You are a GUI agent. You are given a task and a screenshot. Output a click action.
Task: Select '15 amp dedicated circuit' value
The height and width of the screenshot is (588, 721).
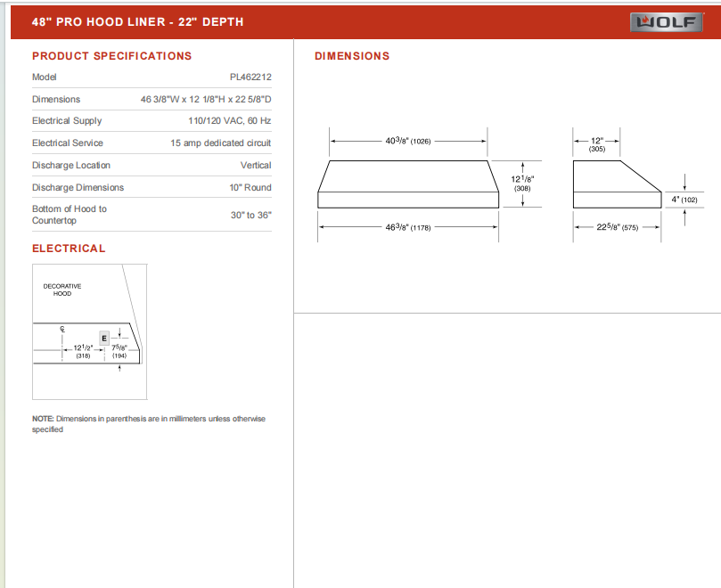pos(221,143)
